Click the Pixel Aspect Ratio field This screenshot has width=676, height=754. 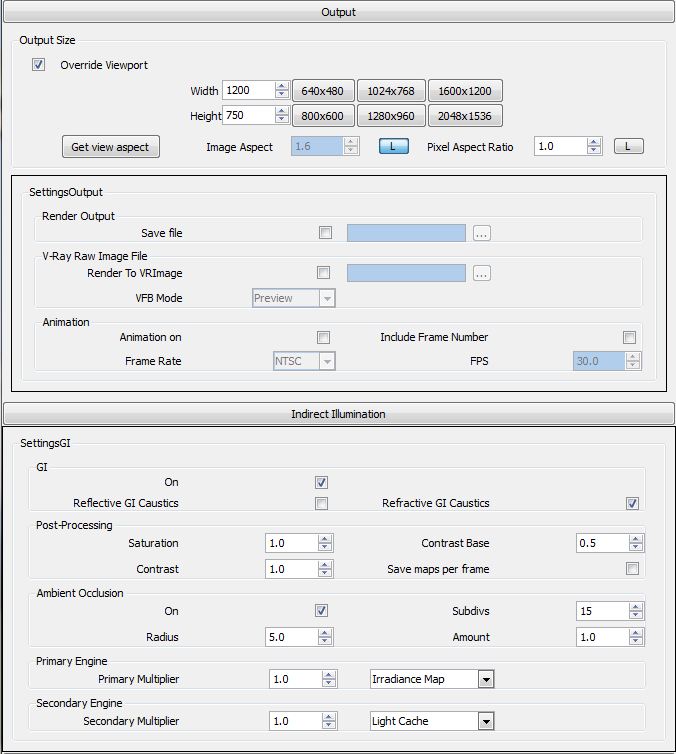click(561, 146)
